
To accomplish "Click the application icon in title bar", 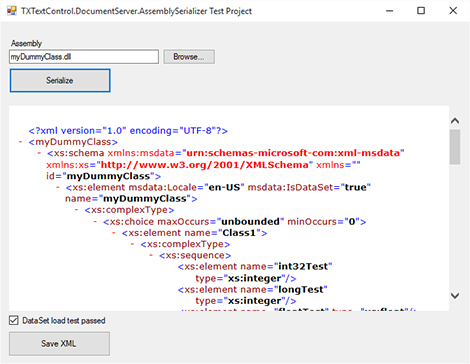I will 12,11.
